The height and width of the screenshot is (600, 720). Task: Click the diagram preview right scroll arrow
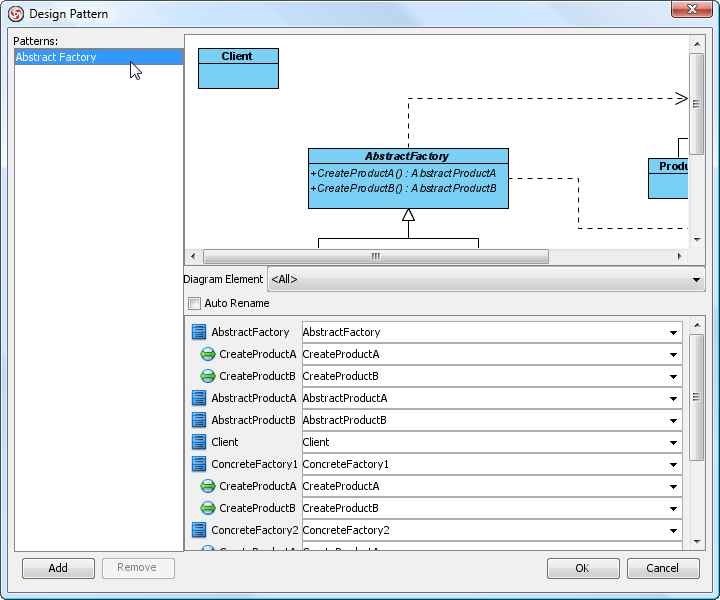pyautogui.click(x=680, y=256)
